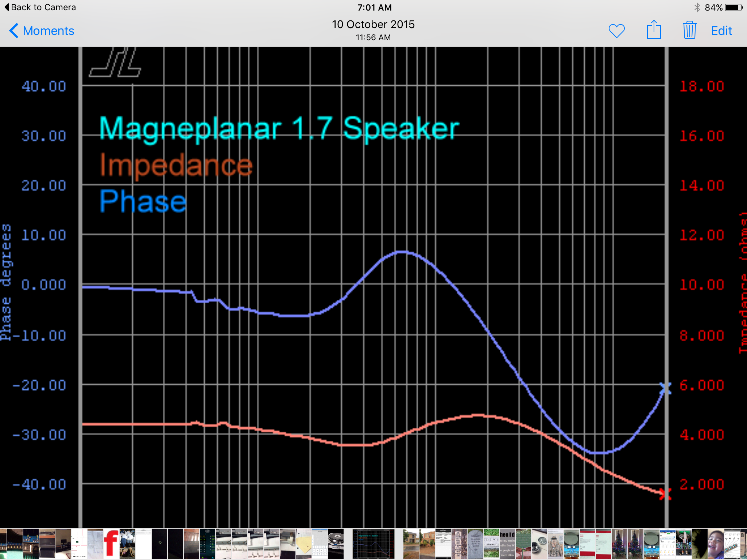Image resolution: width=747 pixels, height=560 pixels.
Task: Tap the battery indicator in status bar
Action: pos(734,7)
